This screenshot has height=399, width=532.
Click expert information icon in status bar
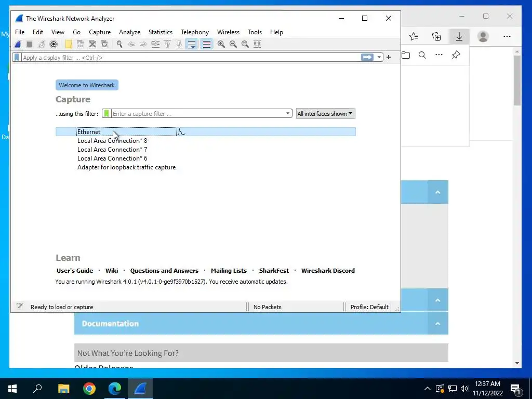(x=20, y=307)
